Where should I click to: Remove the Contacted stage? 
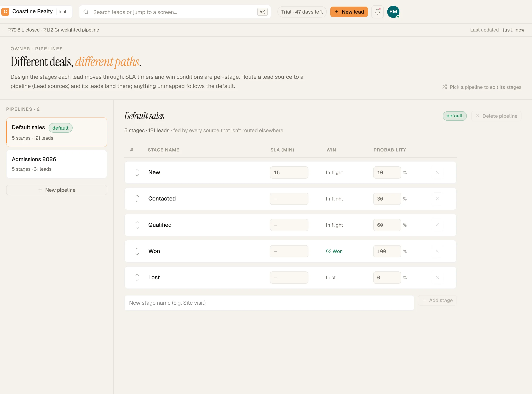pos(437,199)
